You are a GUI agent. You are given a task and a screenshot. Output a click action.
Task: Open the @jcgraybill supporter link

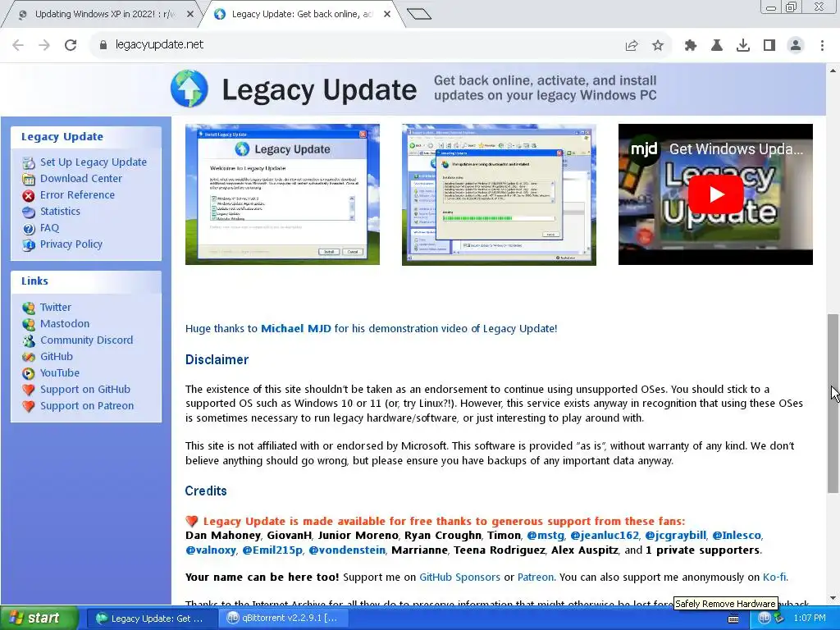[676, 536]
